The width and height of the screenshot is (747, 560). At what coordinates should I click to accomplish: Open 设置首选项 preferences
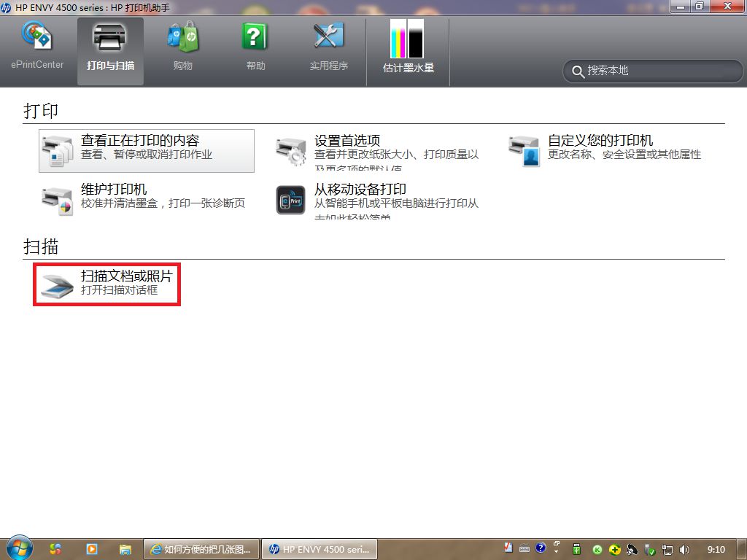point(347,141)
